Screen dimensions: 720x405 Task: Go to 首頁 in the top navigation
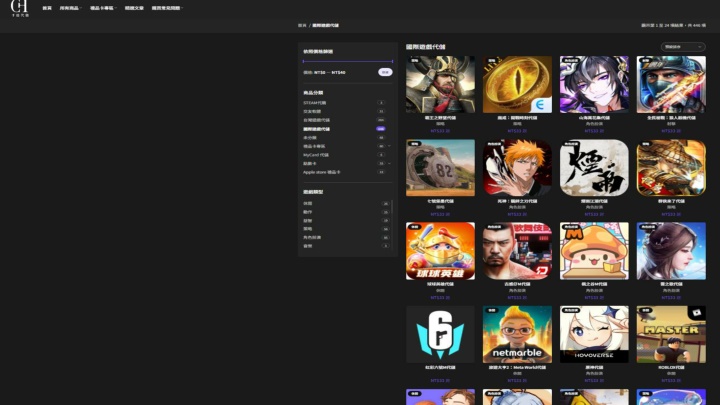(x=47, y=8)
